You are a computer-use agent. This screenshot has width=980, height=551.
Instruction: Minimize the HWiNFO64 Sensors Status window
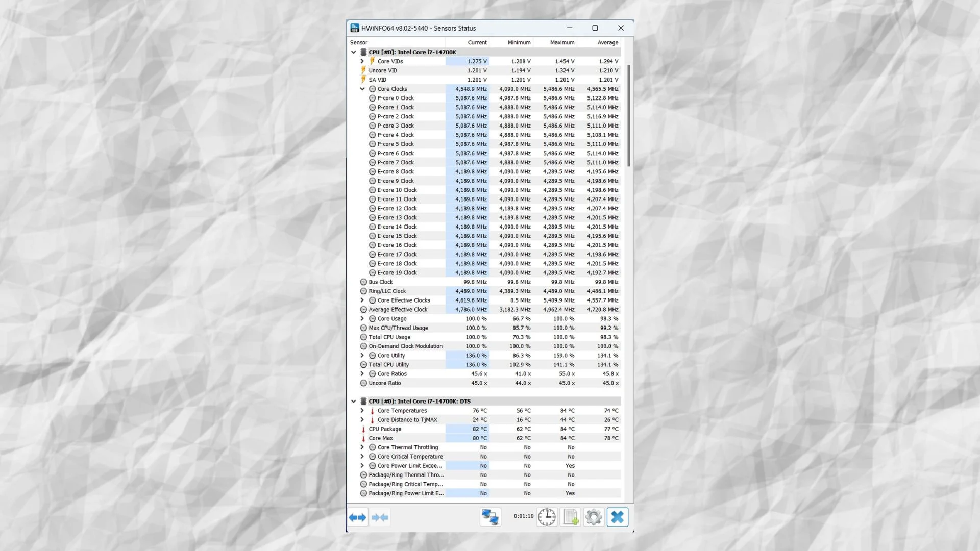(x=570, y=28)
